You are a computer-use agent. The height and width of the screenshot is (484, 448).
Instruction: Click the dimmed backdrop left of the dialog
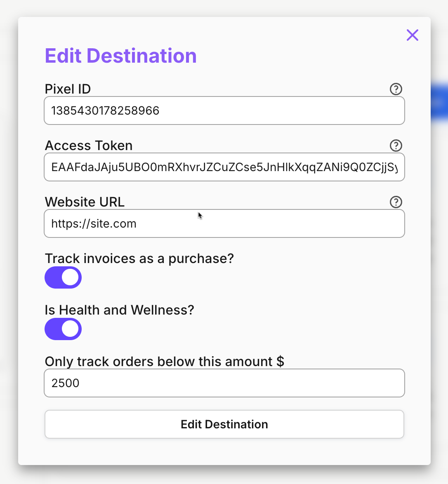click(9, 241)
